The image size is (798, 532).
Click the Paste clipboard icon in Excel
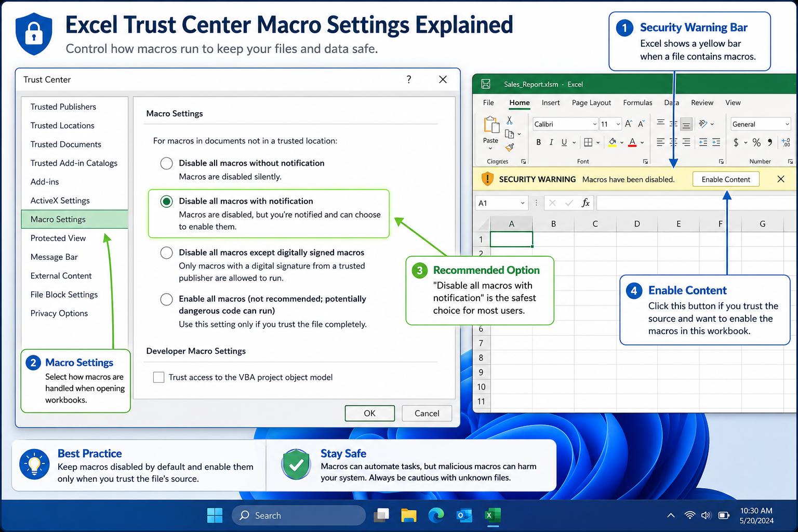point(491,125)
